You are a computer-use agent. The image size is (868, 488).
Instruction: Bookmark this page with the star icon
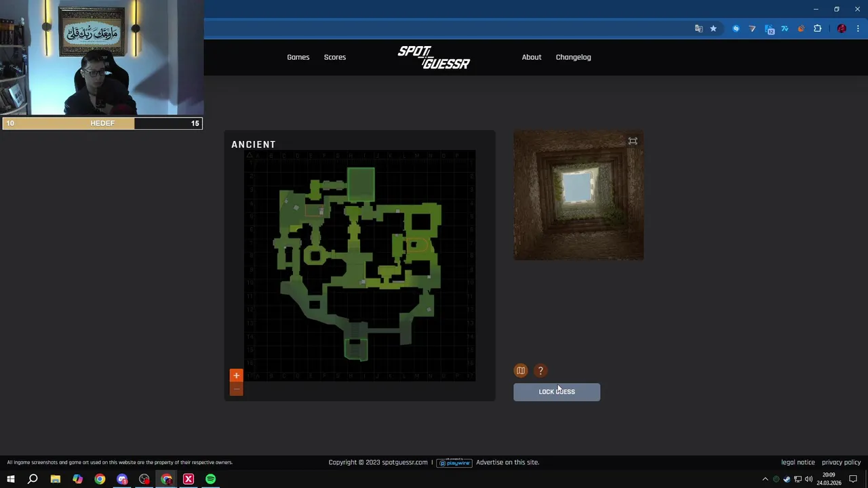click(713, 28)
